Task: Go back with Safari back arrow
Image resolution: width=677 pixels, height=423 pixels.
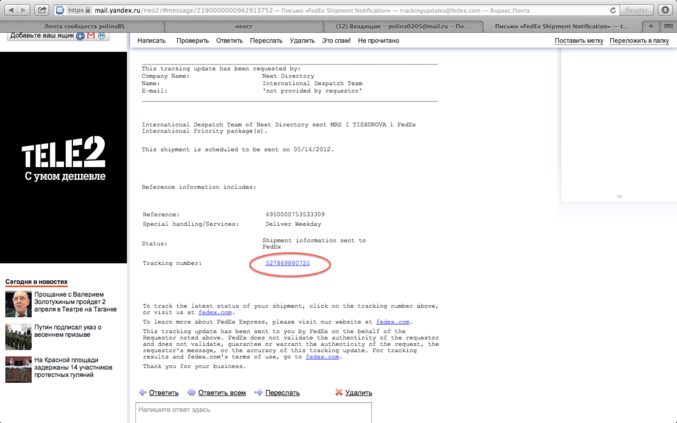Action: coord(11,10)
